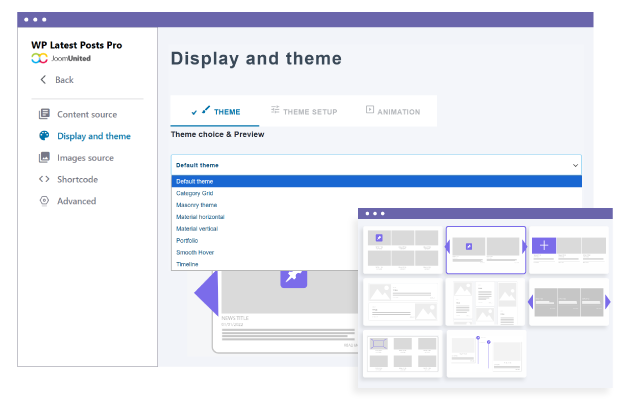Click the NEWS TITLE text in preview
This screenshot has width=630, height=400.
235,318
